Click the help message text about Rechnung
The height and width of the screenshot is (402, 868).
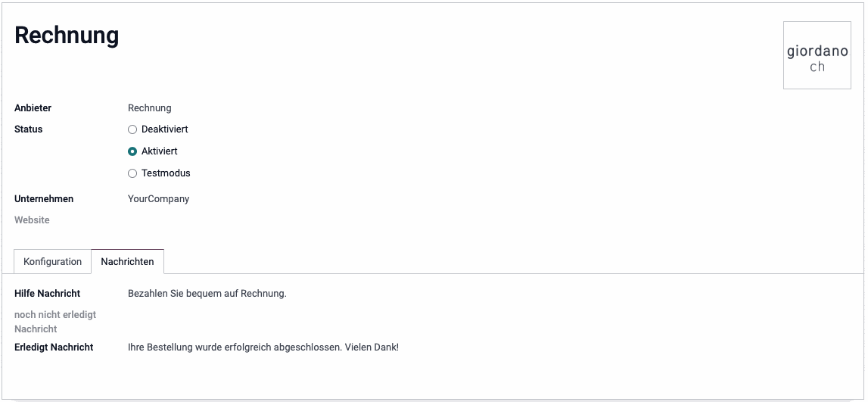207,294
